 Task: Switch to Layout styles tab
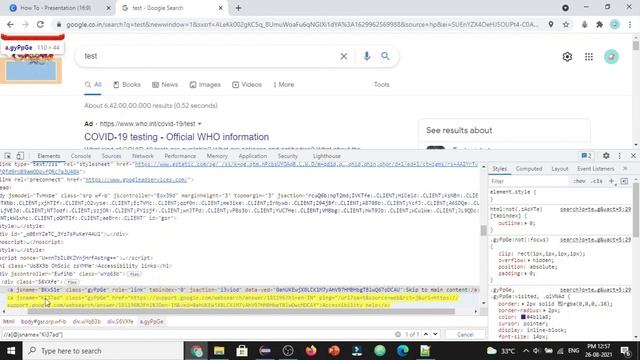[560, 169]
